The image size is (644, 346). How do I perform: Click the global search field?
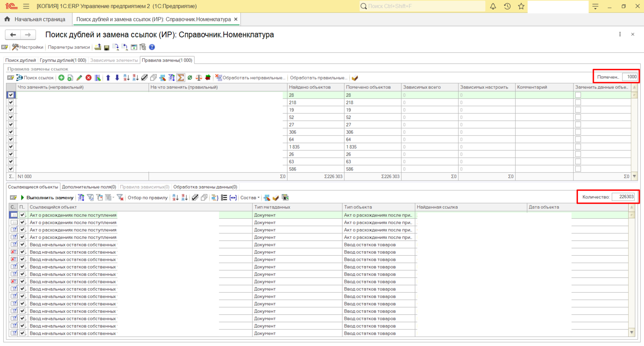[423, 6]
